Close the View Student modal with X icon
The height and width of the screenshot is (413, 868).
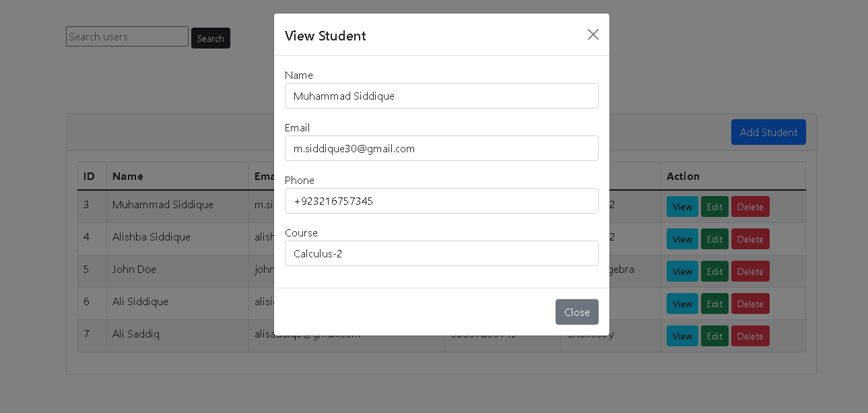[x=593, y=34]
